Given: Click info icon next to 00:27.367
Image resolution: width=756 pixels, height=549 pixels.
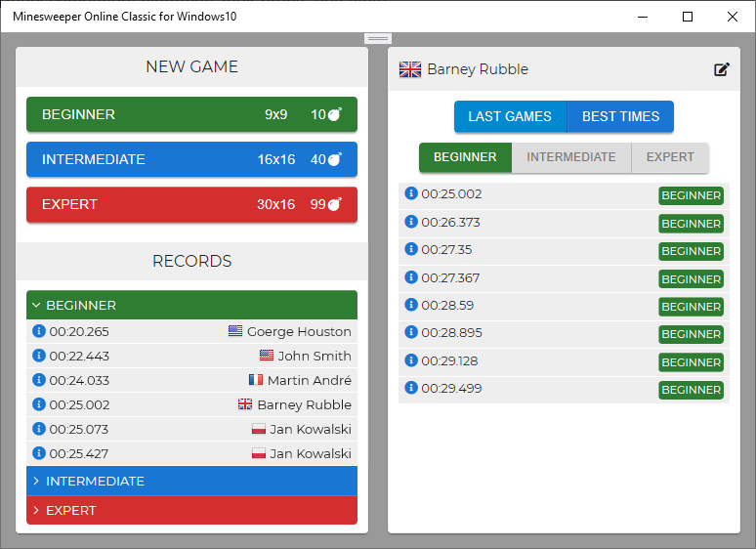Looking at the screenshot, I should coord(411,277).
